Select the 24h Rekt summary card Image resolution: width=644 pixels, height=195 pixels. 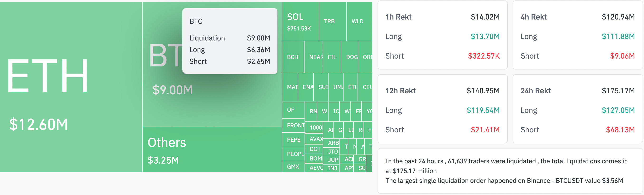[x=577, y=109]
